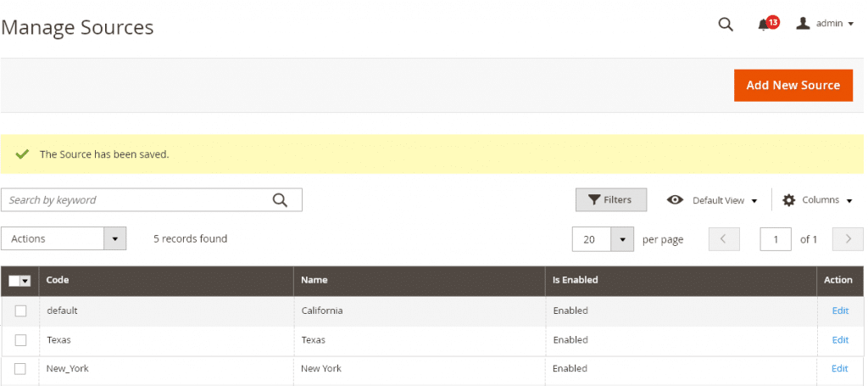Open the global search magnifier icon

[726, 25]
